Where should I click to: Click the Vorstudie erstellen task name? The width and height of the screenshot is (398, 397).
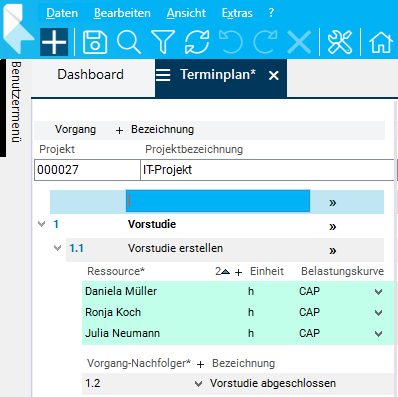pyautogui.click(x=175, y=248)
